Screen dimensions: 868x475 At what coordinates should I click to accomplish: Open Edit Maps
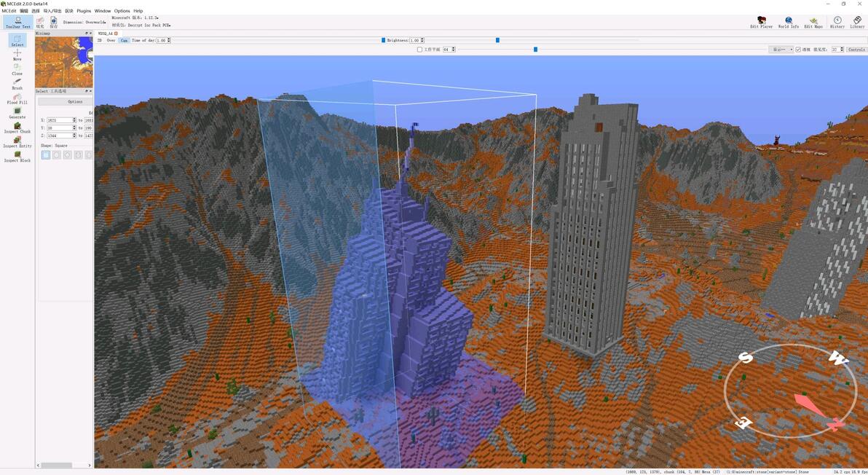[813, 22]
